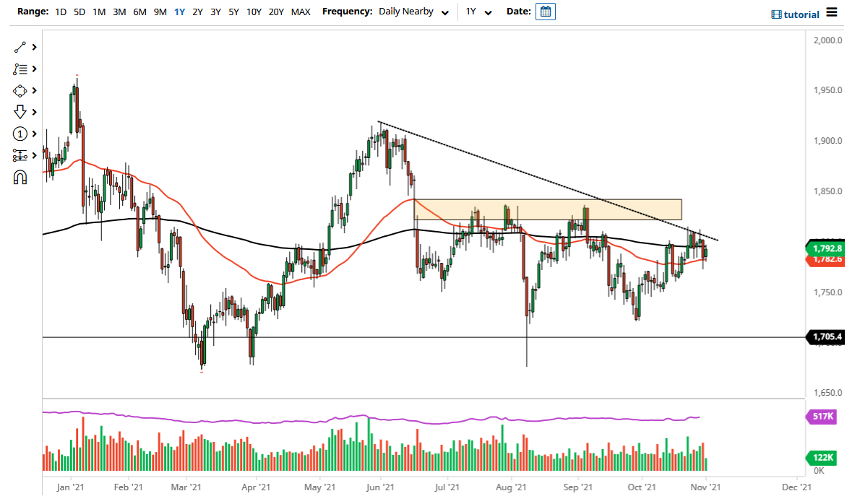The image size is (847, 504).
Task: Toggle the magnet snap tool
Action: point(20,178)
